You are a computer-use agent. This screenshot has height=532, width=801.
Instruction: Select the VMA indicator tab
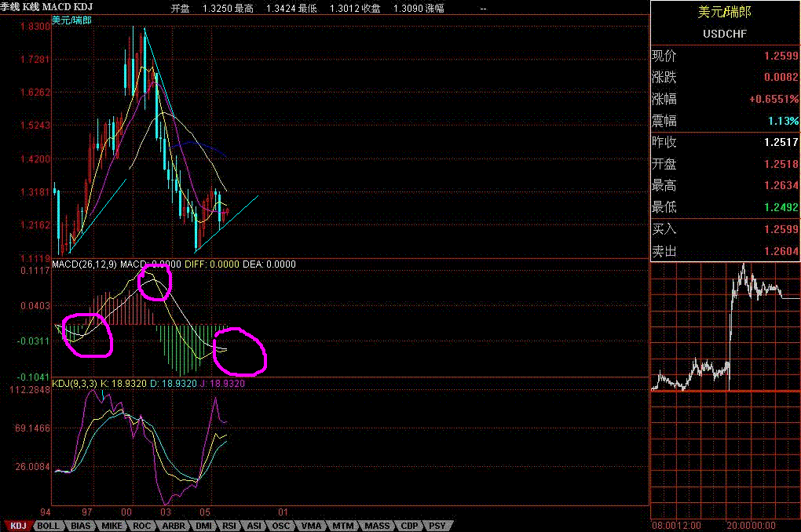click(311, 526)
